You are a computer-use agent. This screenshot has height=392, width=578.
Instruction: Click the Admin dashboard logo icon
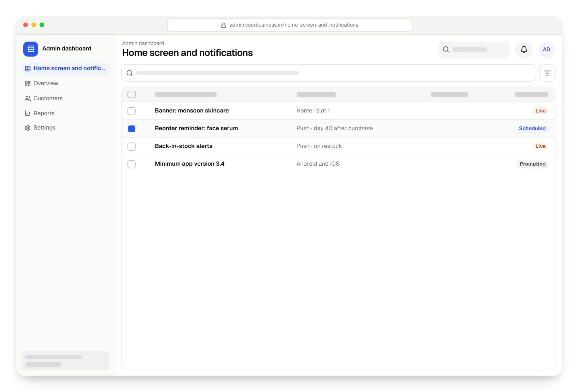31,49
